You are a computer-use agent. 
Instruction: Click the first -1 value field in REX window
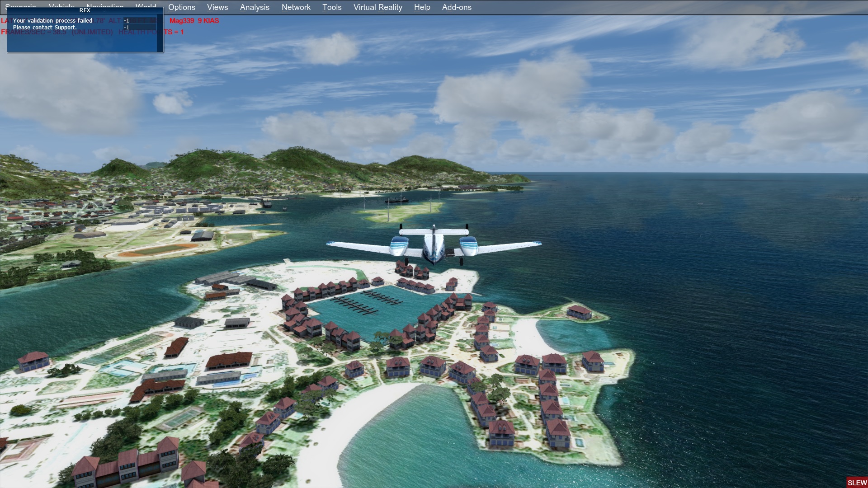(139, 21)
